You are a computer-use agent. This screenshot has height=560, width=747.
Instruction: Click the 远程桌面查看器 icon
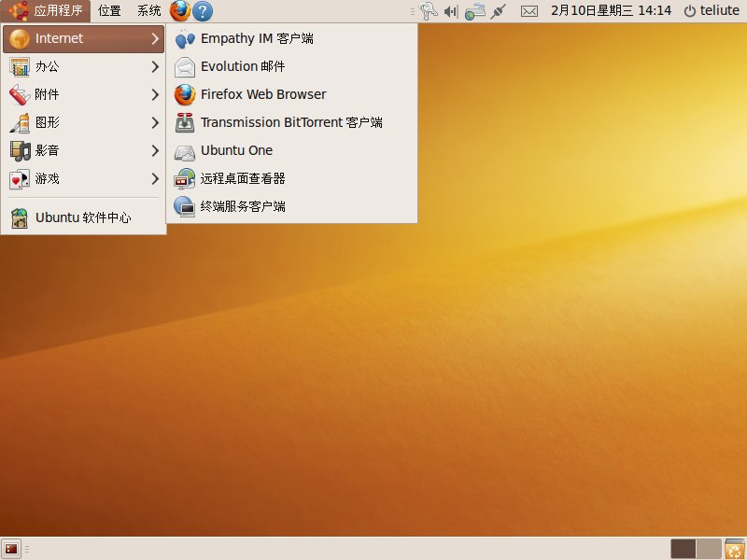[x=184, y=179]
